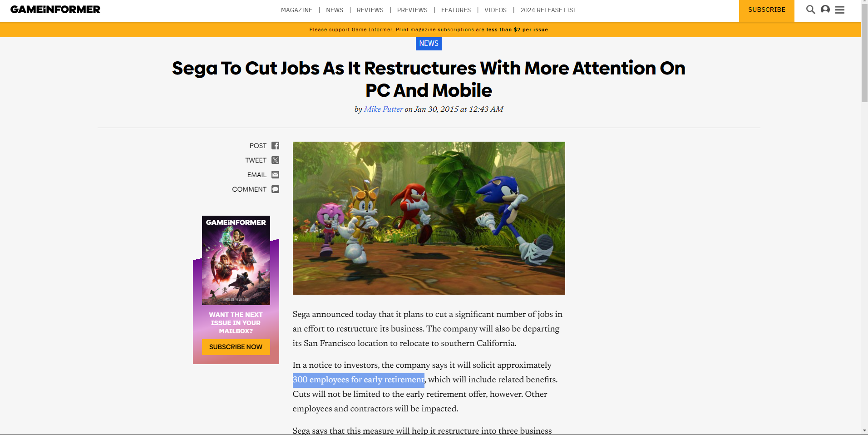Open the hamburger menu icon
The height and width of the screenshot is (435, 868).
[840, 10]
